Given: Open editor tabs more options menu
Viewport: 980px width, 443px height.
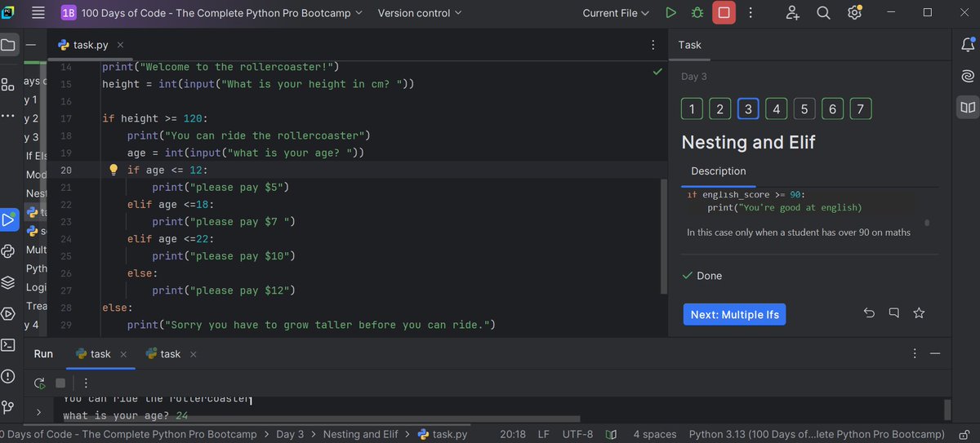Looking at the screenshot, I should [653, 45].
